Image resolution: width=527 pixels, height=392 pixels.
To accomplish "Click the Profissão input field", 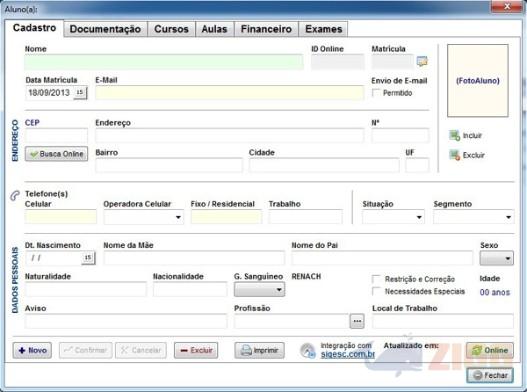I will point(291,321).
